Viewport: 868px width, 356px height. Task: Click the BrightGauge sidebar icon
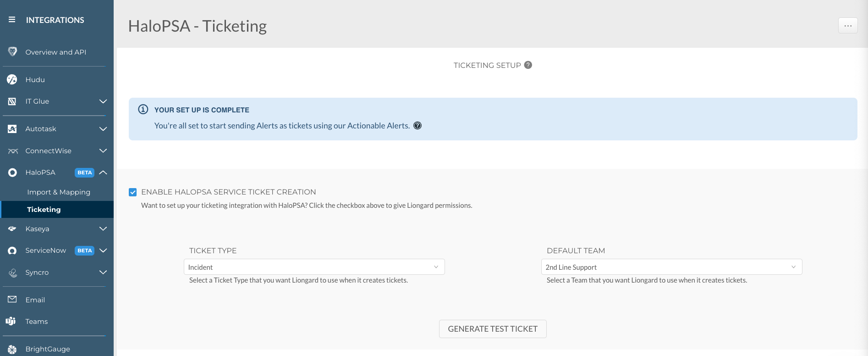tap(12, 349)
